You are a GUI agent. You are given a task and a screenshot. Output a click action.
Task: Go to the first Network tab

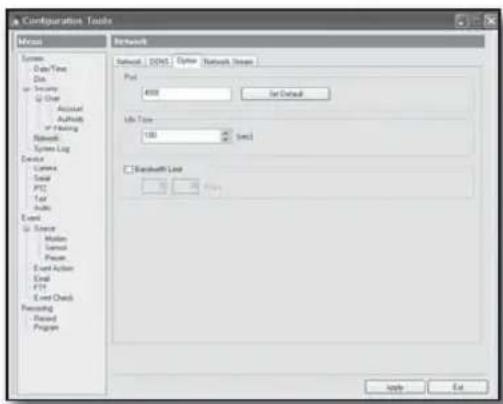[x=129, y=62]
